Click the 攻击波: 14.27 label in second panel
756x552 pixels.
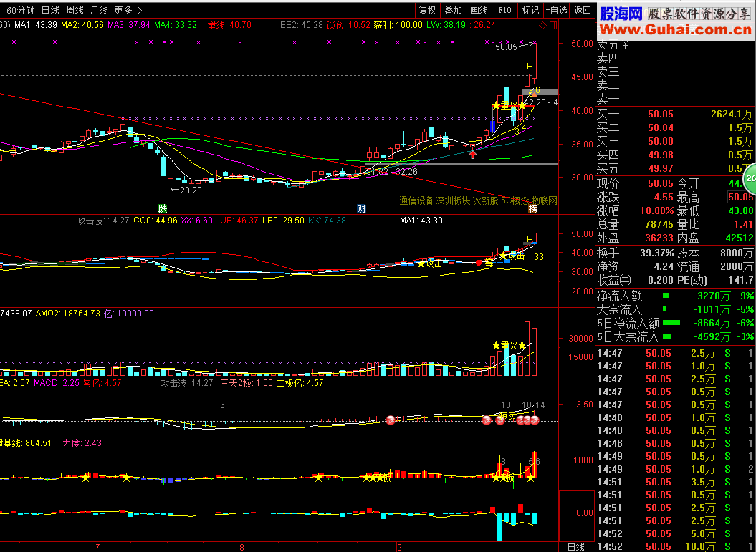point(103,221)
